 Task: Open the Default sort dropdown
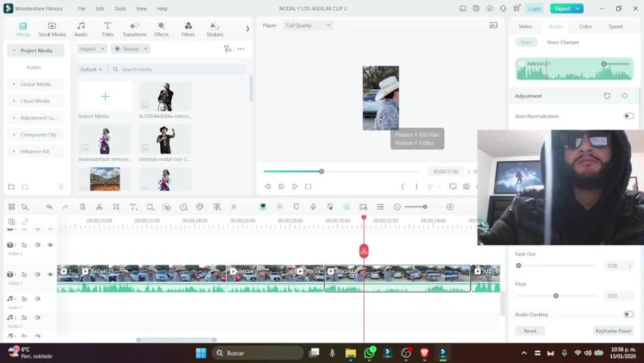(x=91, y=69)
